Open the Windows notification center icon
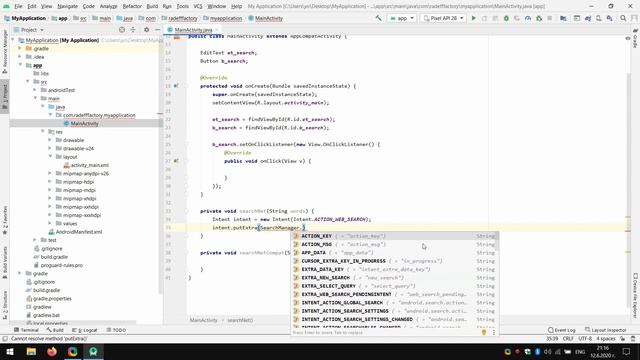The height and width of the screenshot is (360, 640). (627, 351)
